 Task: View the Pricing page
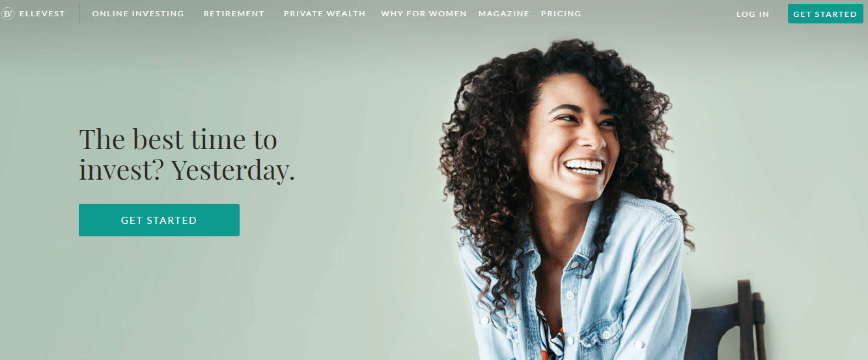click(561, 14)
